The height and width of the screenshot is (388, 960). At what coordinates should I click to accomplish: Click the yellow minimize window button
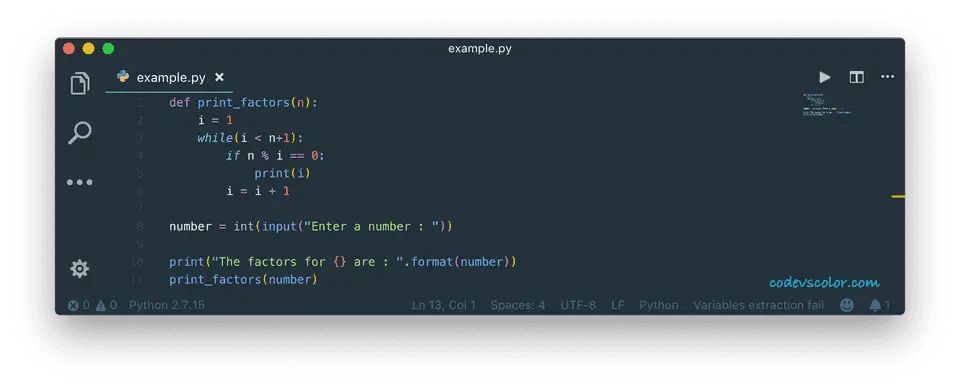[88, 48]
